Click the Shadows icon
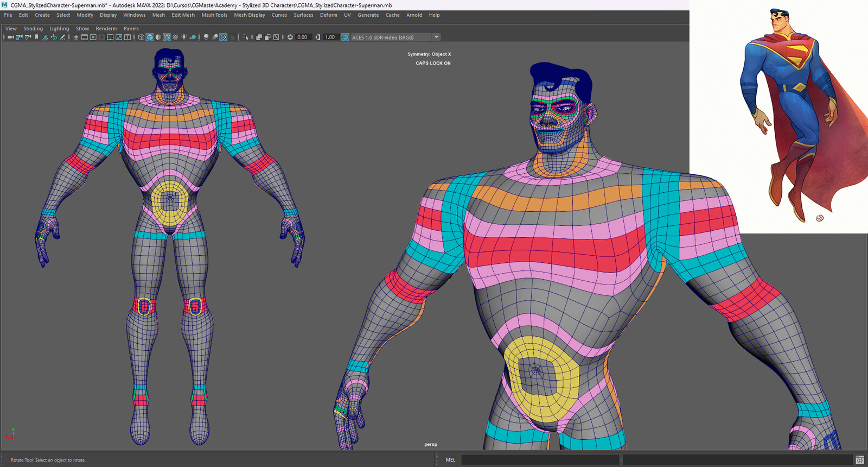 click(193, 37)
